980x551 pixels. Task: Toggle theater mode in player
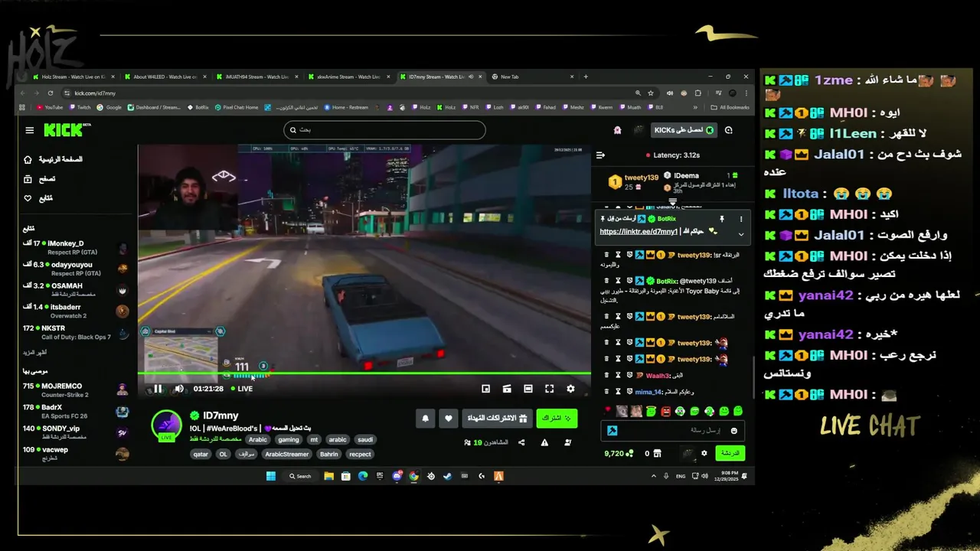click(528, 389)
